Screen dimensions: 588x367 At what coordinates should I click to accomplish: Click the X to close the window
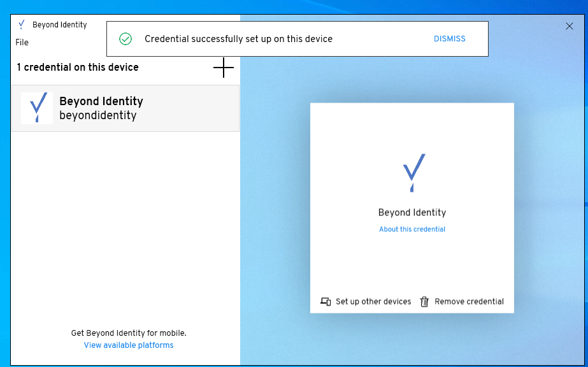click(x=570, y=25)
